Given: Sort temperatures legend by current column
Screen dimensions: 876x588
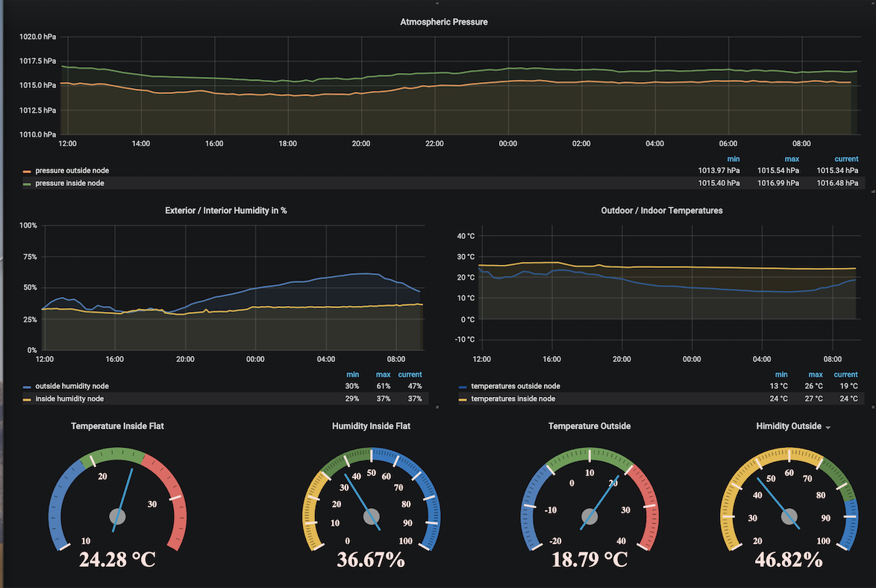Looking at the screenshot, I should [x=846, y=375].
